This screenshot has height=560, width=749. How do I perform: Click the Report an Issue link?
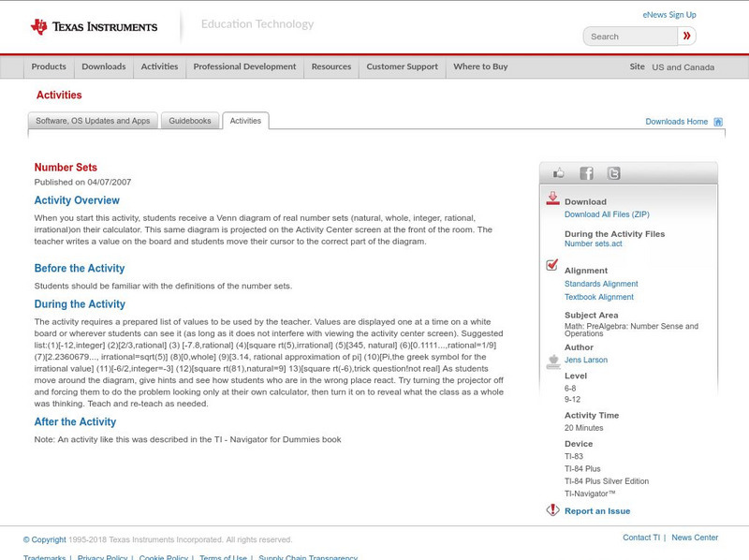pyautogui.click(x=597, y=511)
